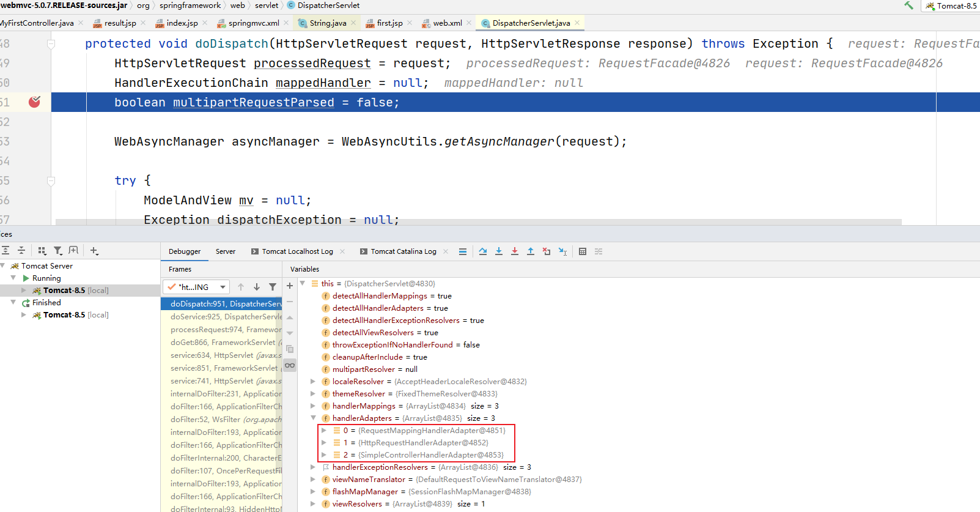Select frame doFilter:52 WsFilter
Image resolution: width=980 pixels, height=512 pixels.
(221, 420)
